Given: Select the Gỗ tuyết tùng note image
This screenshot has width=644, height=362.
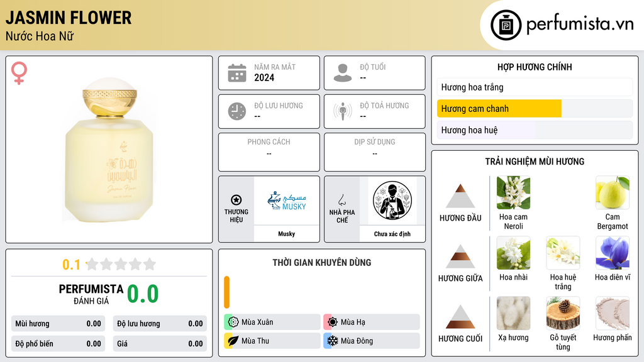Looking at the screenshot, I should coord(563,313).
